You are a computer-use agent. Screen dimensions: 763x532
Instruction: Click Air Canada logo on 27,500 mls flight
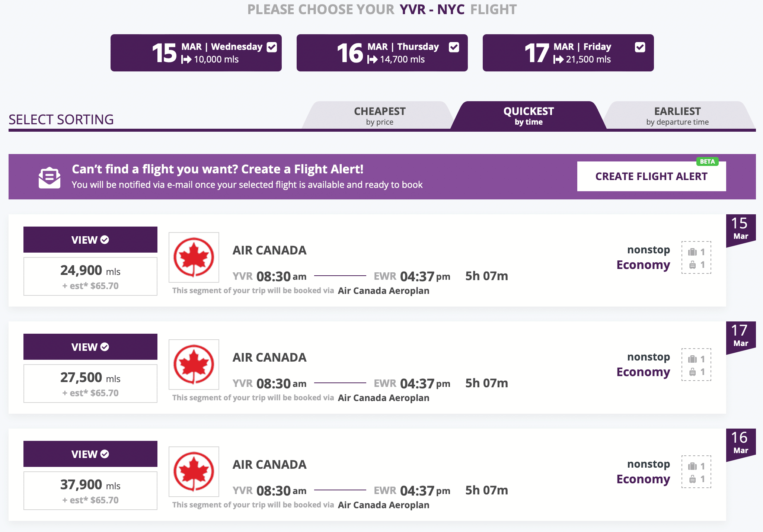coord(194,365)
